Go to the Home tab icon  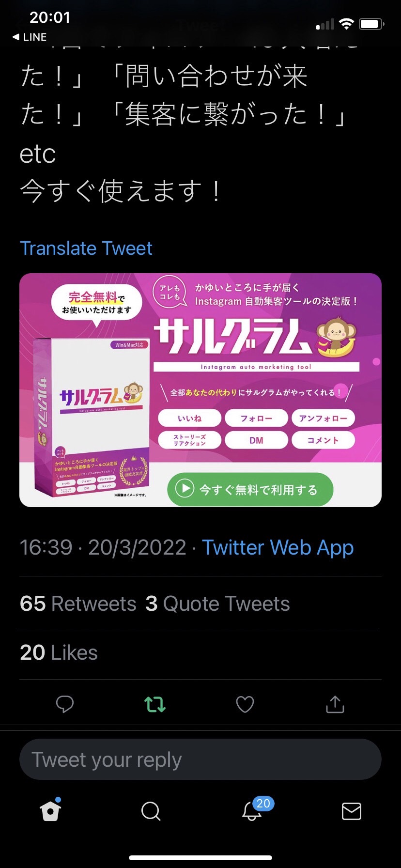(51, 810)
